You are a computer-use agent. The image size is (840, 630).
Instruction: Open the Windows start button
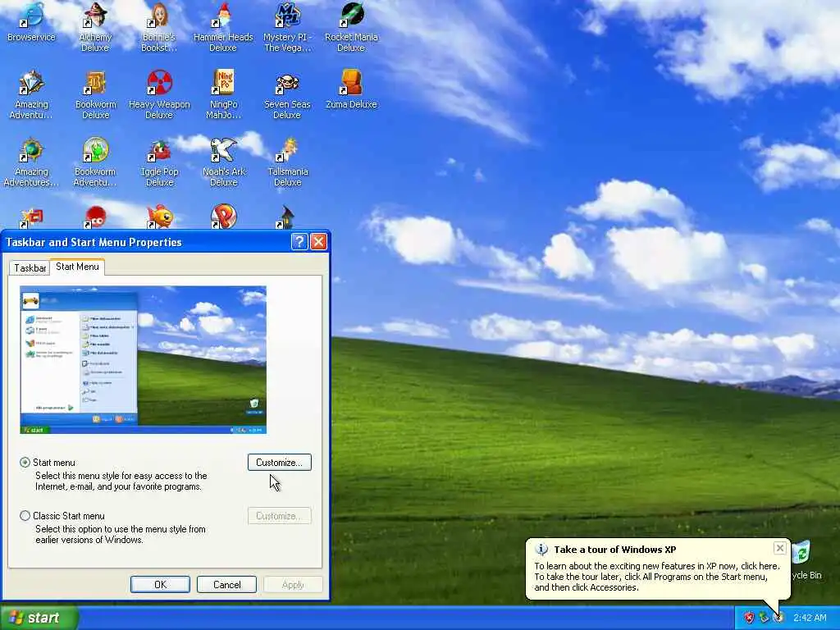39,619
